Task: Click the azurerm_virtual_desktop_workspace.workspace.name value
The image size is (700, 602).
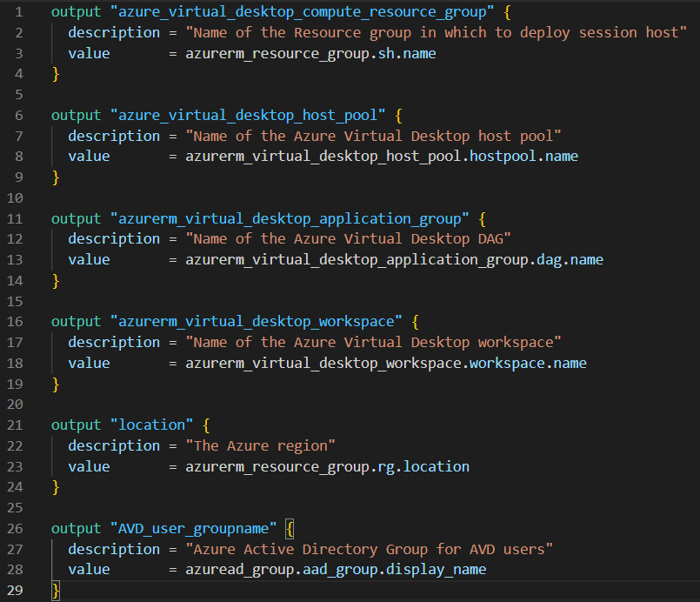Action: 386,363
